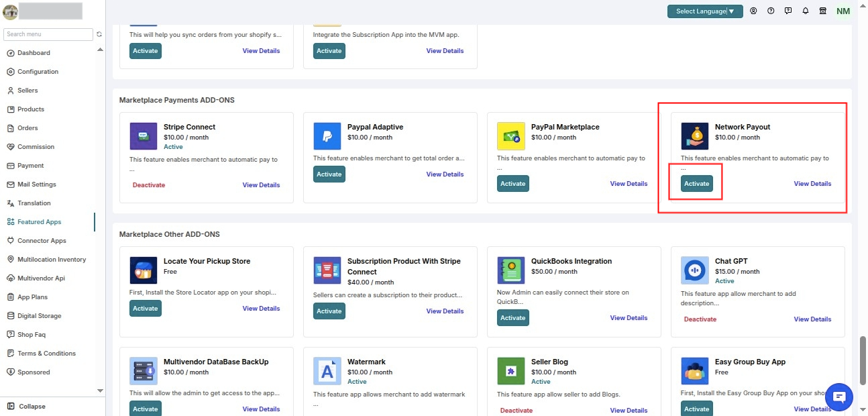Select Featured Apps in sidebar

coord(34,222)
